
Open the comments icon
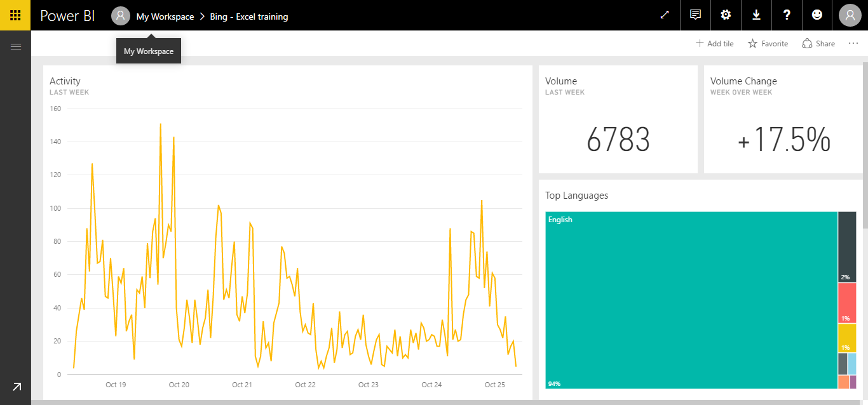(x=695, y=15)
